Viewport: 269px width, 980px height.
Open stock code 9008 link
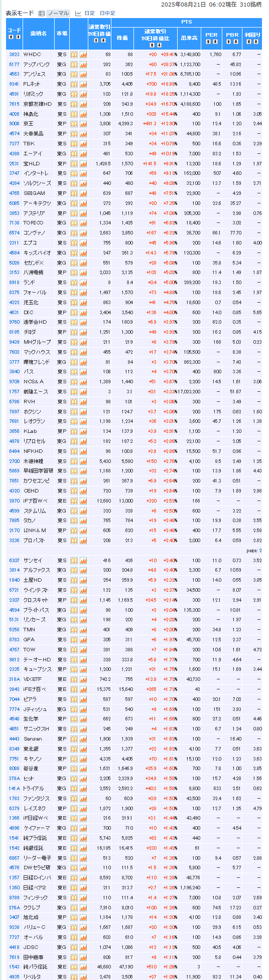tap(14, 124)
